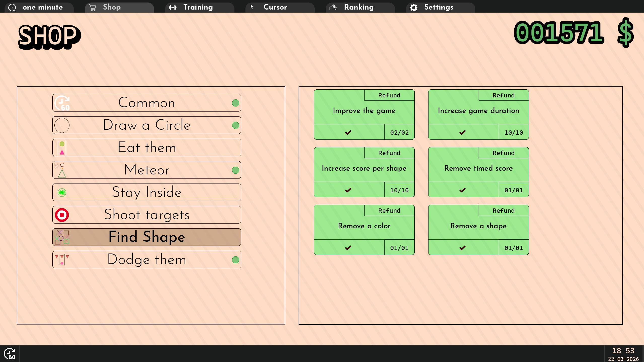Select the Dodge them category
This screenshot has height=362, width=644.
coord(147,260)
